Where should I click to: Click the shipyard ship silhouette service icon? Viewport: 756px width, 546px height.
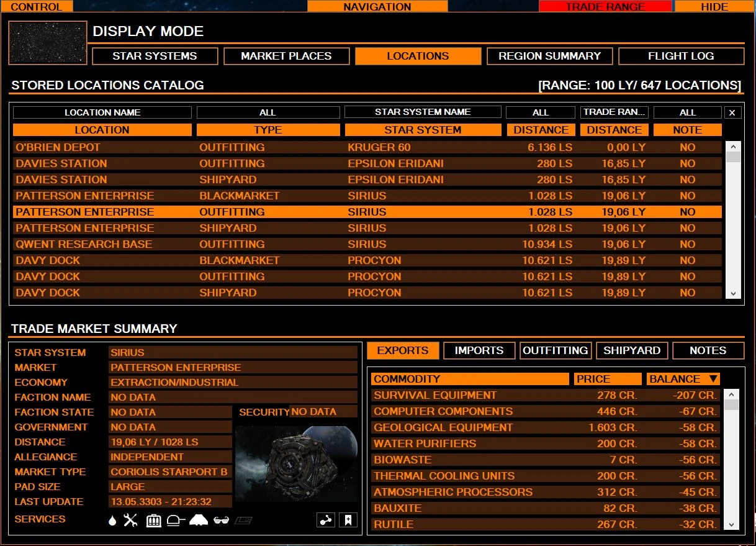[x=198, y=520]
